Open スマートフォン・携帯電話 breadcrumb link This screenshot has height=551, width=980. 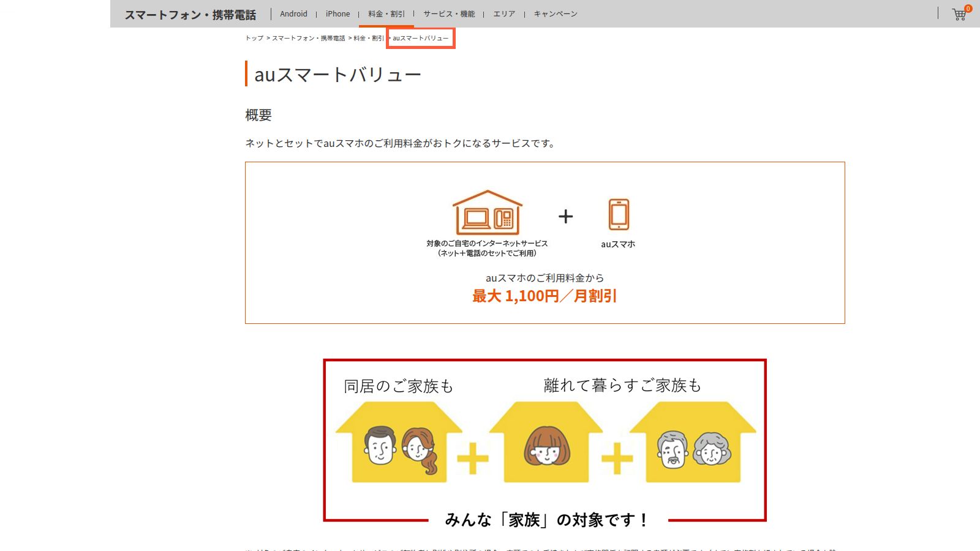coord(309,38)
